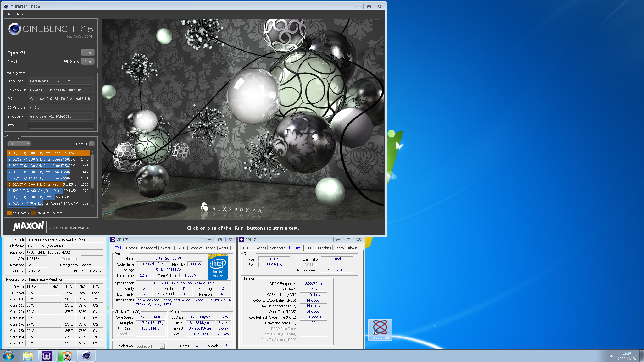Image resolution: width=644 pixels, height=362 pixels.
Task: Select ranking row 7 12C/24T Xeon 1279
Action: [48, 191]
